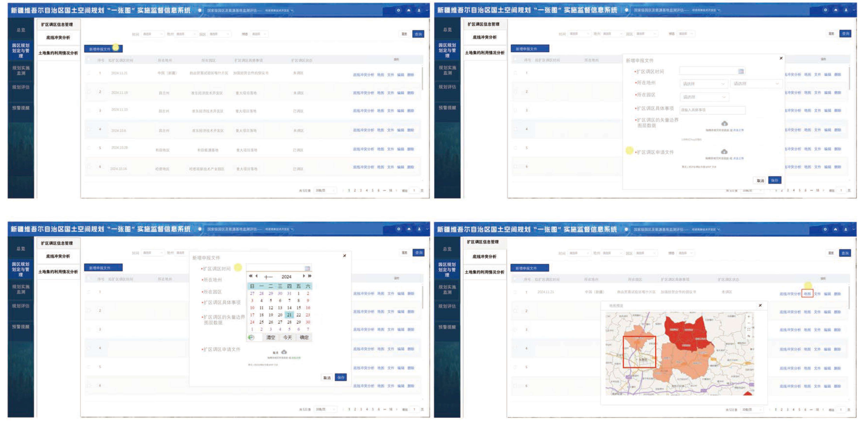Select 规划实施监测 in sidebar of popup-free list screenshot
Viewport: 868px width, 421px height.
coord(21,70)
